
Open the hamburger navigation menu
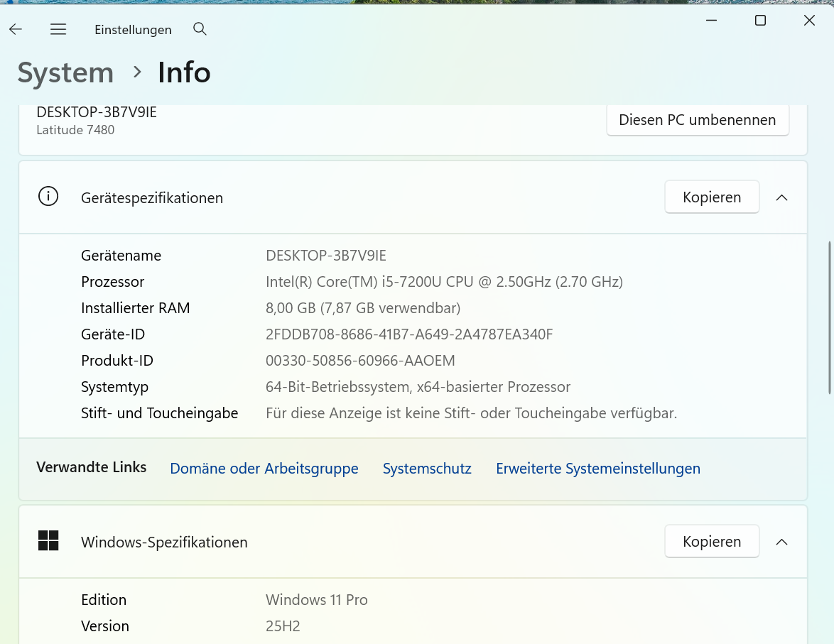click(x=58, y=29)
